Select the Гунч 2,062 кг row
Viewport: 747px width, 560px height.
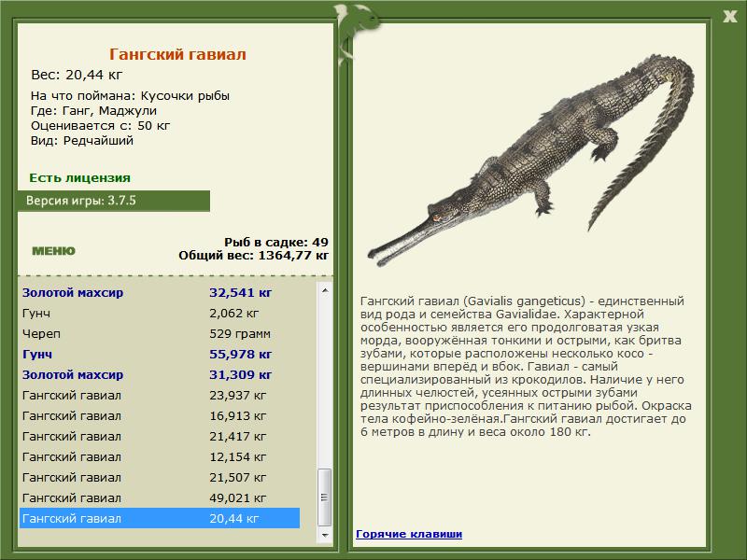click(x=160, y=313)
